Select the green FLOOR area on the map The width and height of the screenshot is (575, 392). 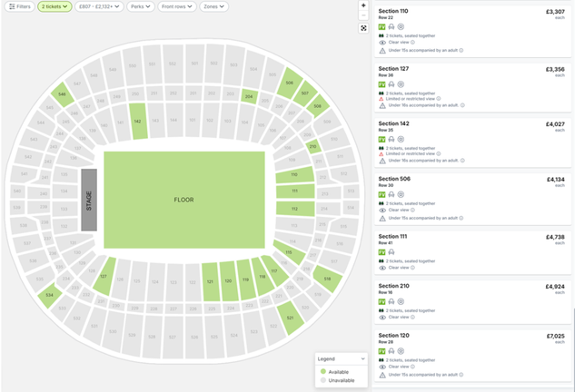coord(184,200)
